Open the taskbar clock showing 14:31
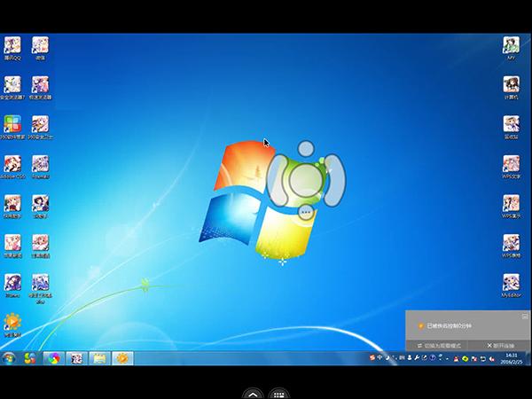 pyautogui.click(x=512, y=358)
